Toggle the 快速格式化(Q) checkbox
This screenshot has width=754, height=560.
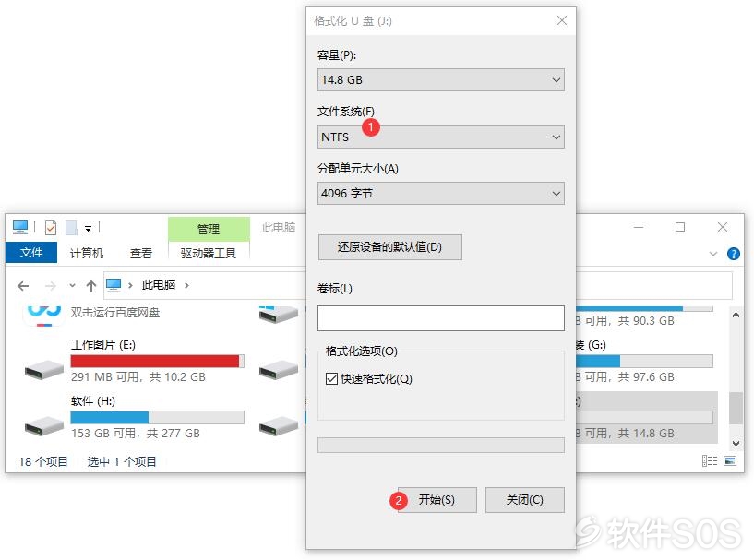[x=331, y=379]
